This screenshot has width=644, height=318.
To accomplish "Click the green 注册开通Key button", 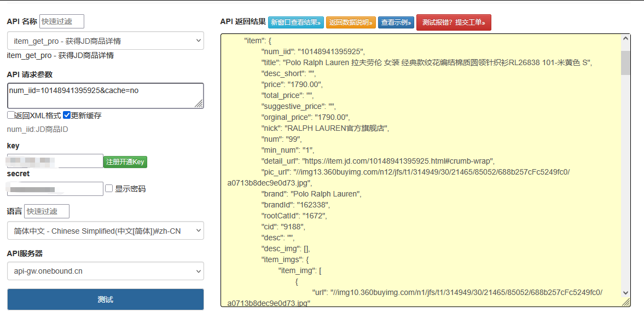I will coord(126,161).
